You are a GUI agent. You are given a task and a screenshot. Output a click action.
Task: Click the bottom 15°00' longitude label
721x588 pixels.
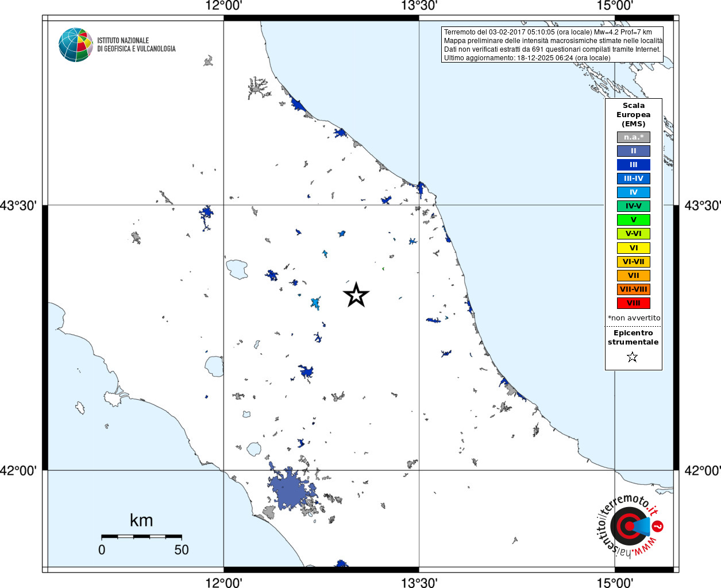[x=615, y=582]
